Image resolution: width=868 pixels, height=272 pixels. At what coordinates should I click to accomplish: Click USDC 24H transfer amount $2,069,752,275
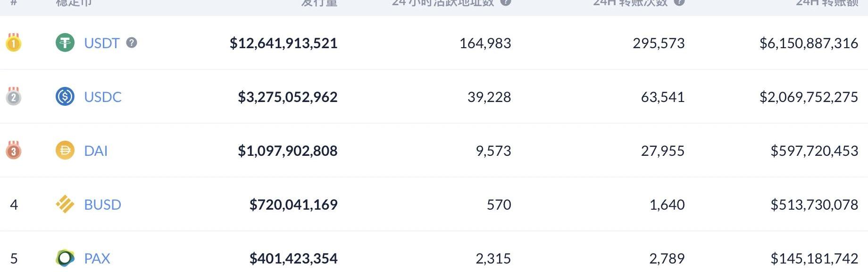(x=809, y=97)
